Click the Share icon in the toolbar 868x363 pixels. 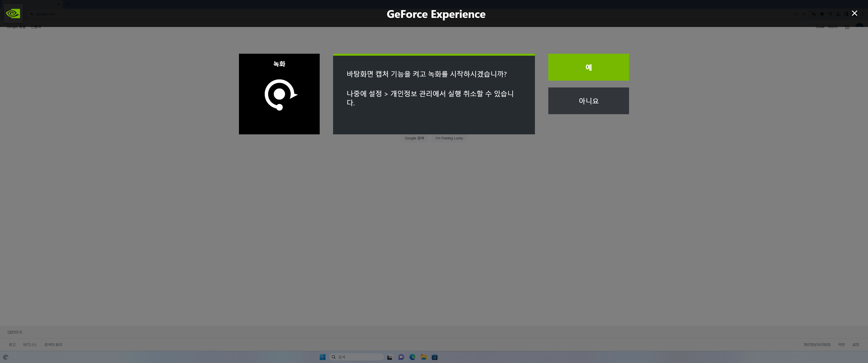pyautogui.click(x=796, y=14)
